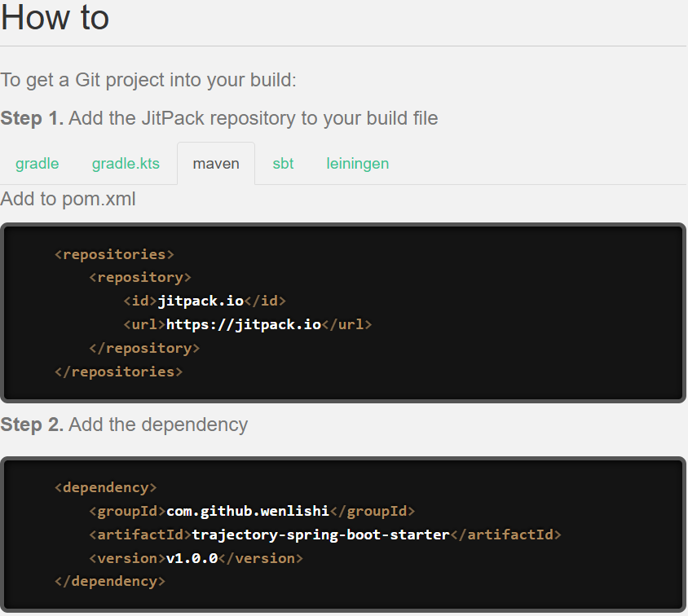Click the 'To get a Git project' text
The height and width of the screenshot is (616, 688).
(x=148, y=80)
